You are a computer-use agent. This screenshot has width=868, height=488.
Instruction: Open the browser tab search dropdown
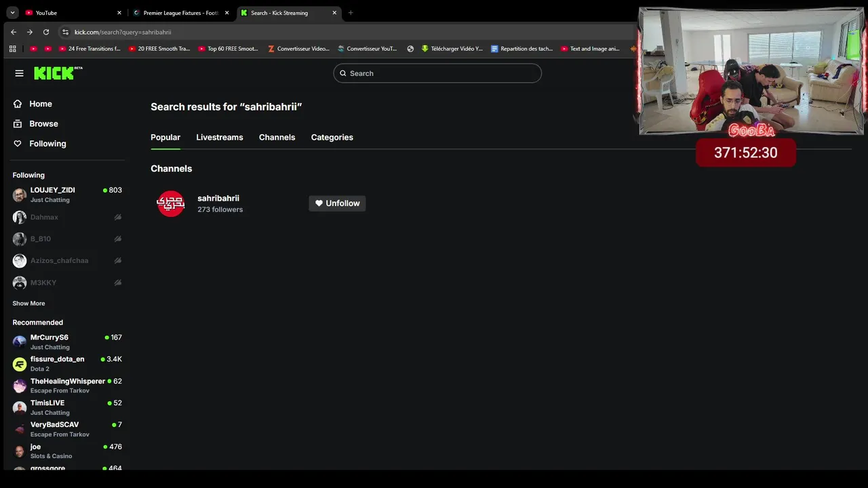click(12, 13)
